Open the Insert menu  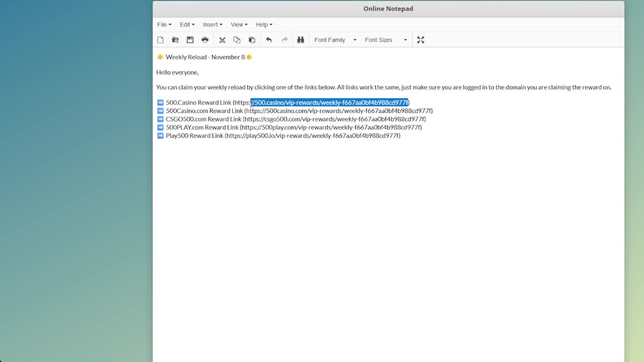[212, 24]
